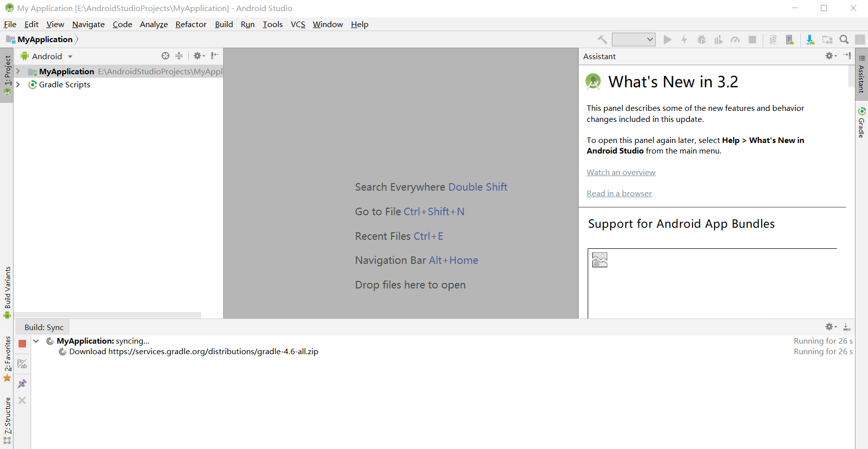Open the Code menu
The image size is (868, 449).
[x=122, y=24]
